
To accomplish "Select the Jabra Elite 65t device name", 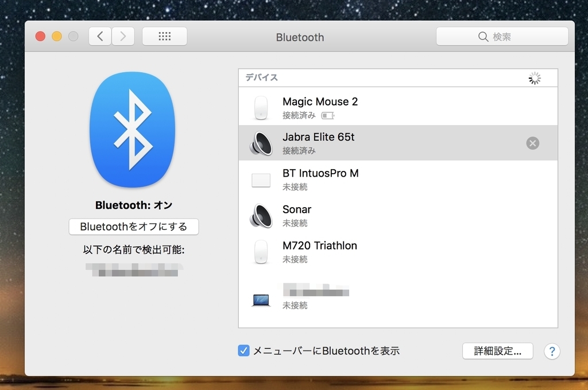I will tap(318, 137).
